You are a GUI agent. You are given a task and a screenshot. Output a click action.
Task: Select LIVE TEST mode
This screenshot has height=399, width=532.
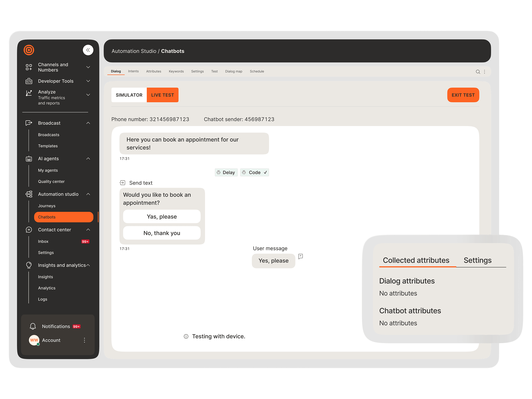point(162,95)
